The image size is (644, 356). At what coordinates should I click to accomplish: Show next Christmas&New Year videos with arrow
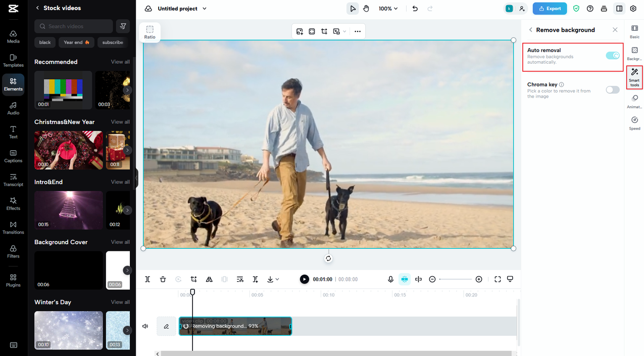[x=127, y=150]
